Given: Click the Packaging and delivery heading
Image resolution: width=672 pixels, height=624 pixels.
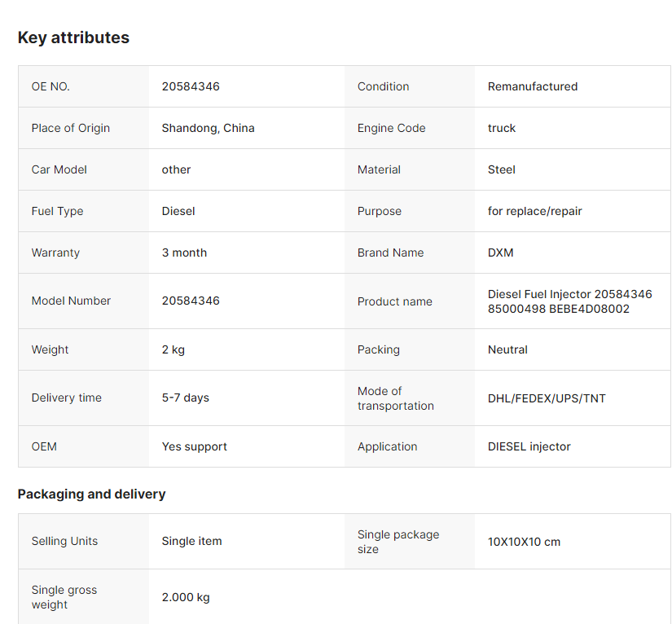Looking at the screenshot, I should point(91,494).
